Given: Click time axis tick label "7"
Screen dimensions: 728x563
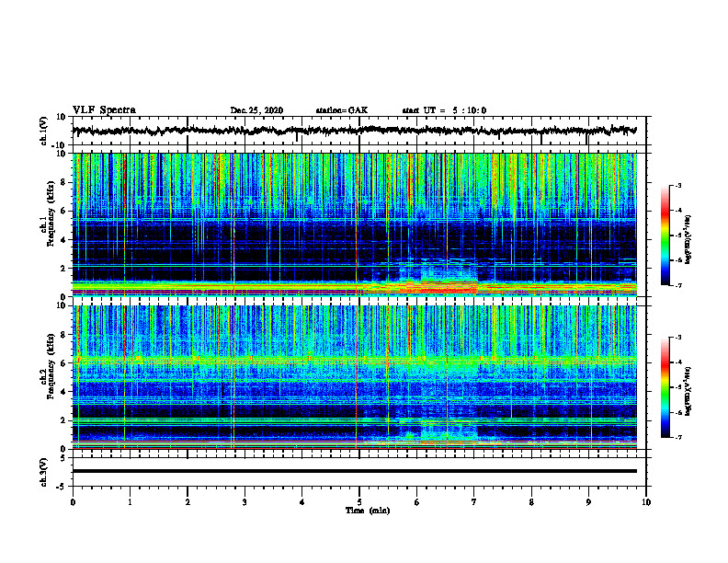Looking at the screenshot, I should click(474, 502).
